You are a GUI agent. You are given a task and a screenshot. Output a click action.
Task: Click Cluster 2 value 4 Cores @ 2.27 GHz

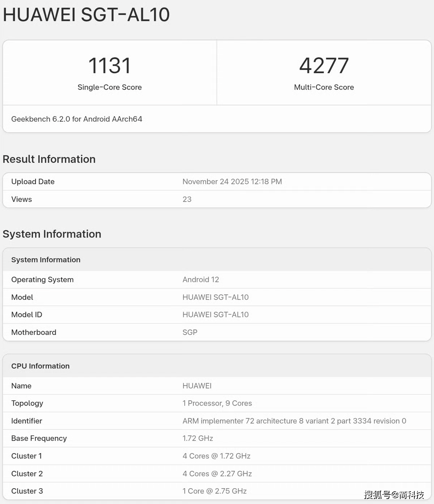pos(217,474)
